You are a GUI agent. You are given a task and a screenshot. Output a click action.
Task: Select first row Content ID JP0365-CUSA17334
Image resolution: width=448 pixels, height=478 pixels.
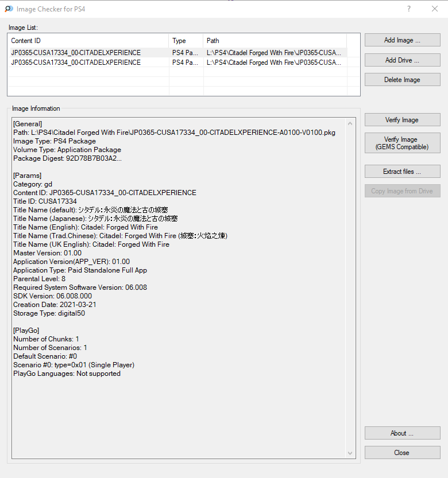(76, 53)
